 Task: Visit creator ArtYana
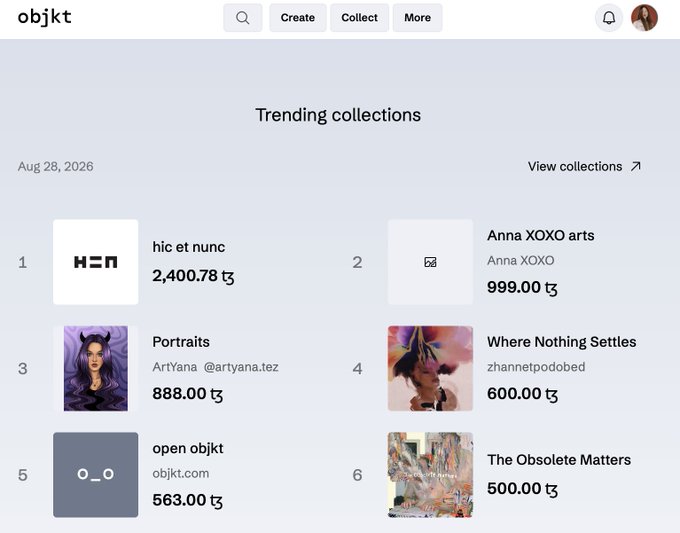pyautogui.click(x=175, y=367)
